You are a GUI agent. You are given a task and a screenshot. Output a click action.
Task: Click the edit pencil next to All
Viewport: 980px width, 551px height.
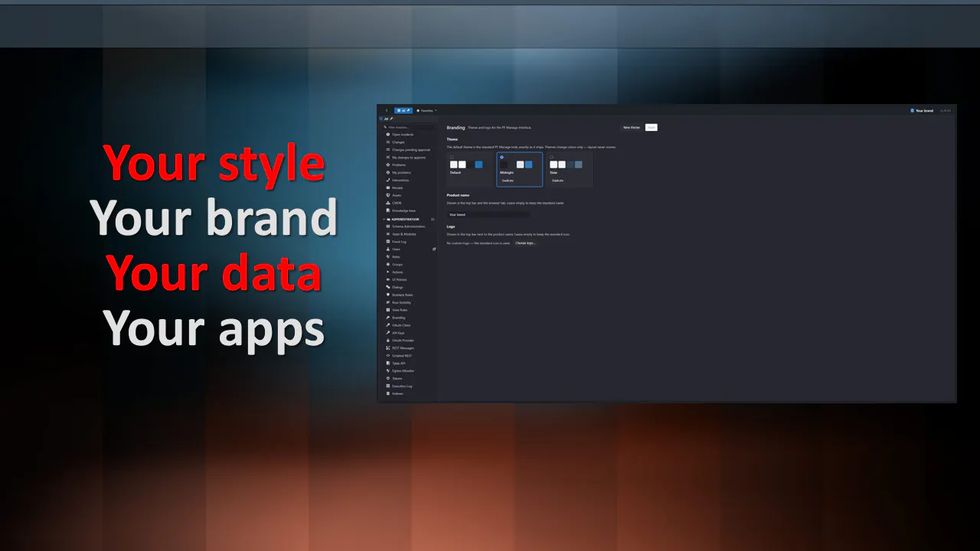[x=391, y=119]
